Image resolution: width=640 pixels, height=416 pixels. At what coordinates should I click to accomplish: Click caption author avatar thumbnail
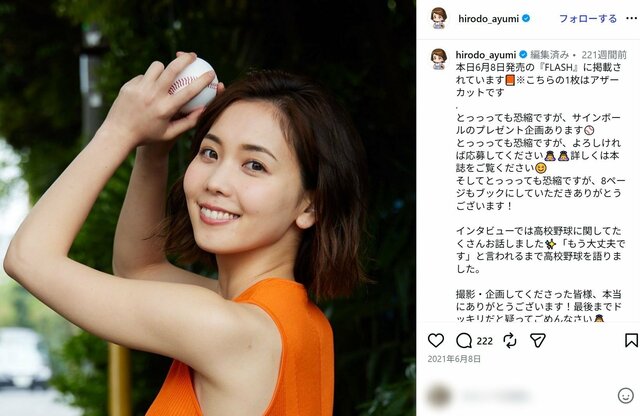[439, 59]
